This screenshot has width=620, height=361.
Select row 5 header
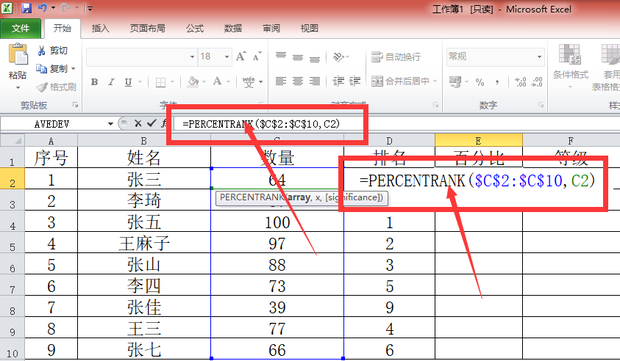point(12,243)
